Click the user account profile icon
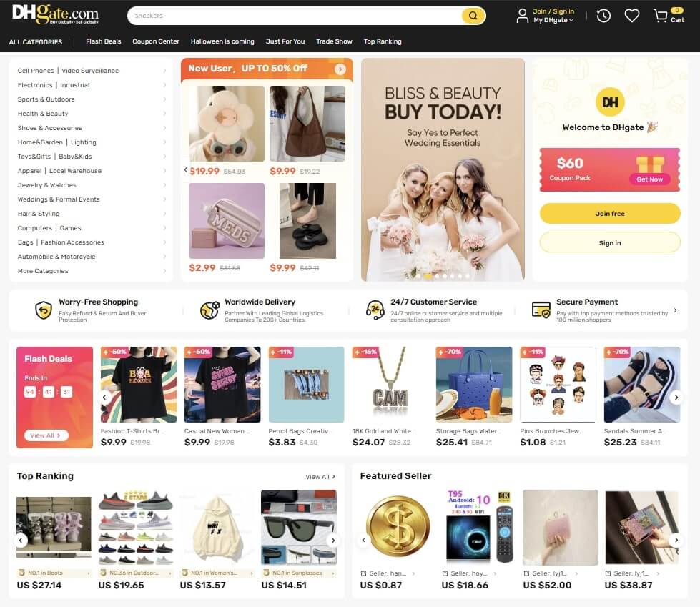Screen dimensions: 700x607 point(522,16)
